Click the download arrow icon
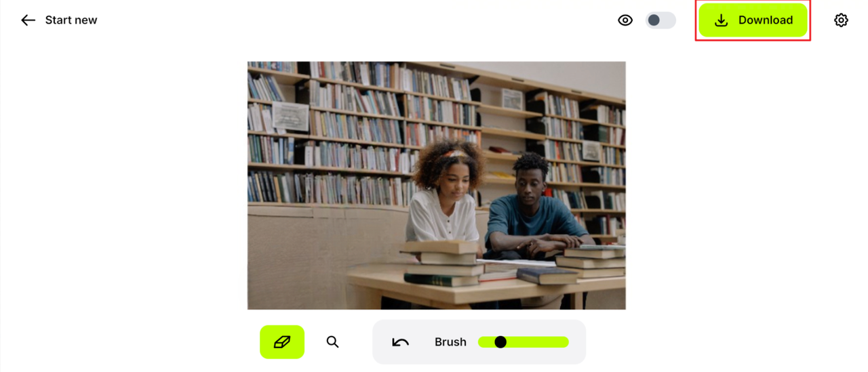 tap(721, 20)
